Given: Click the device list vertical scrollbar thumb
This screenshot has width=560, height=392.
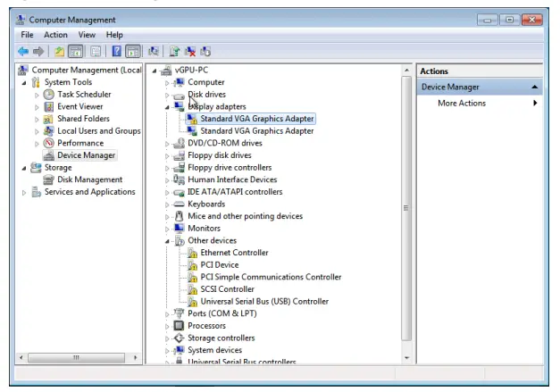Looking at the screenshot, I should 406,208.
